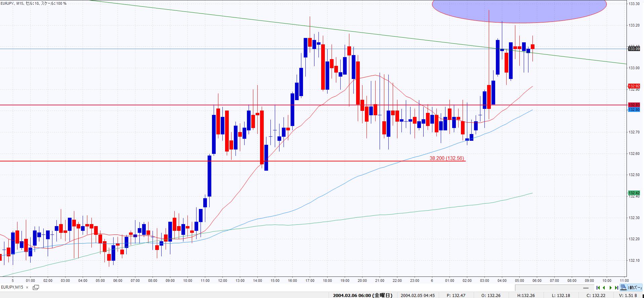Click the green 132.42 moving average price tag
Viewport: 644px width, 298px height.
(634, 193)
